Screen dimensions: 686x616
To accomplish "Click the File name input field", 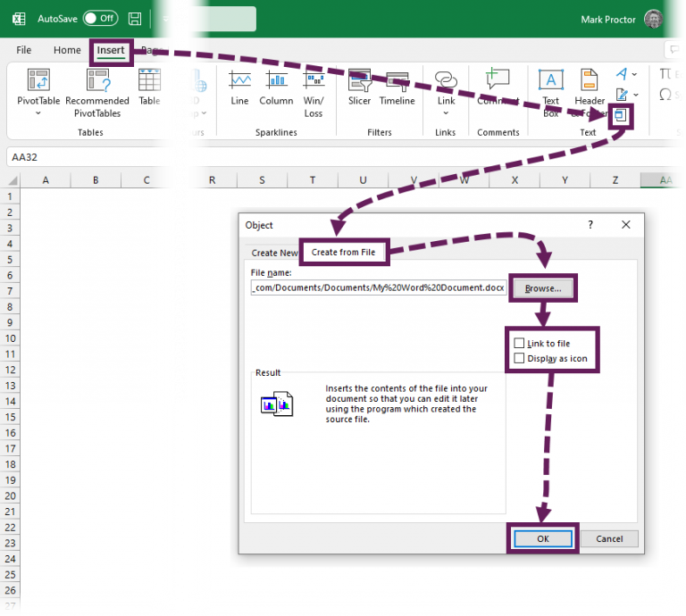I will pyautogui.click(x=379, y=288).
